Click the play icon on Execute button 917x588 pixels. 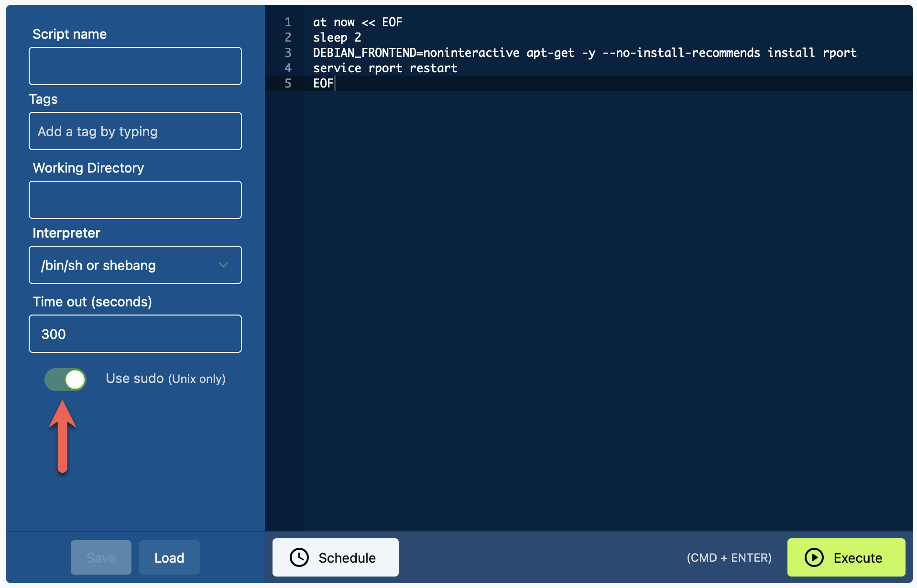click(x=814, y=557)
